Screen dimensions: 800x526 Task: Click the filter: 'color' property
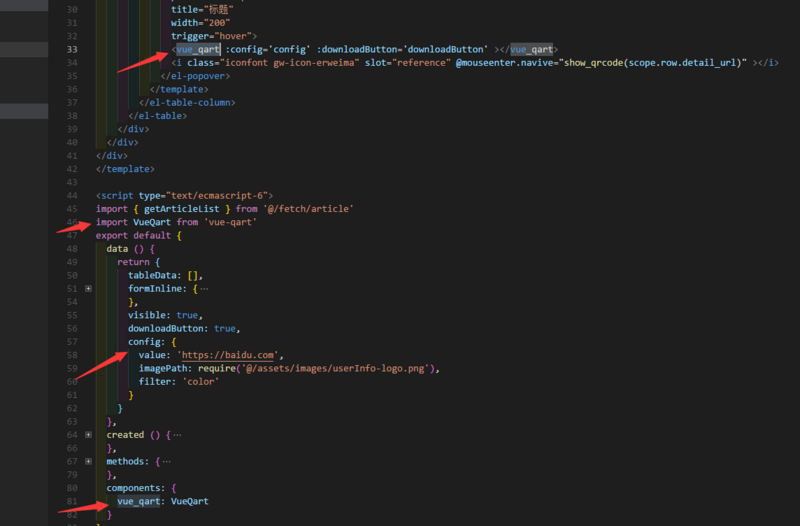click(179, 382)
